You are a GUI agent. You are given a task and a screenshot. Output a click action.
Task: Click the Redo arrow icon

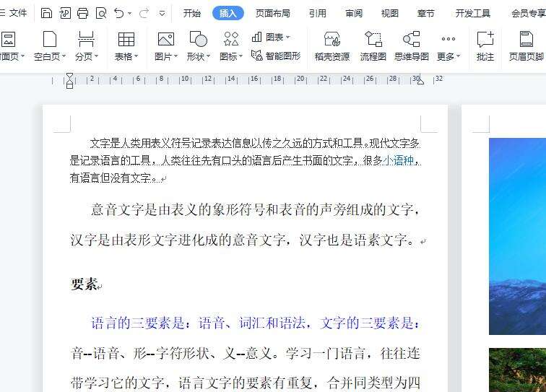(x=144, y=13)
